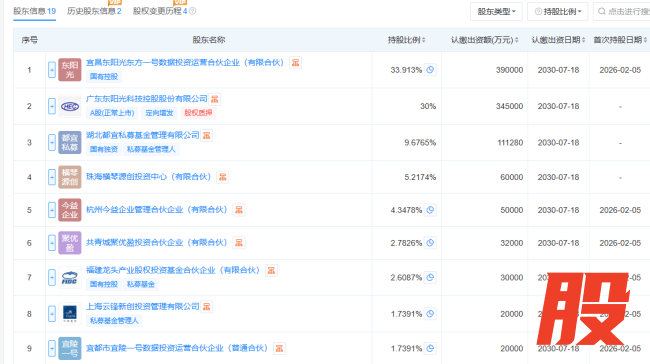Click 今益企业 logo in row 5

pyautogui.click(x=70, y=210)
